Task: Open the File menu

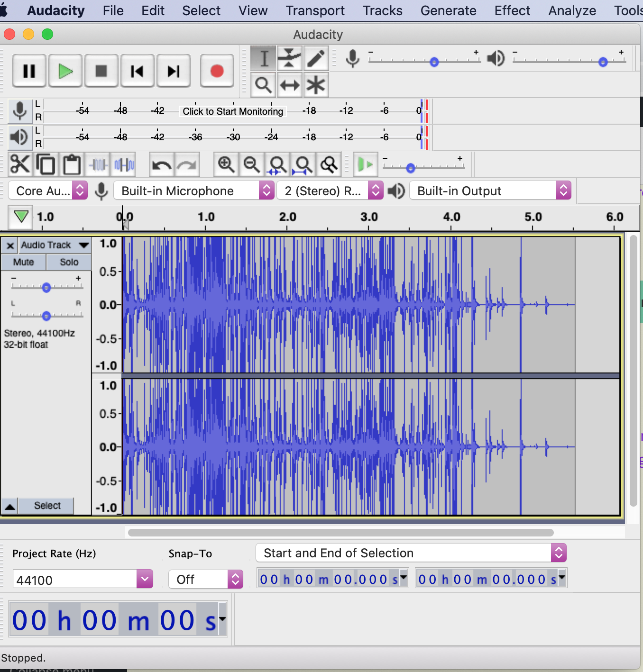Action: point(113,10)
